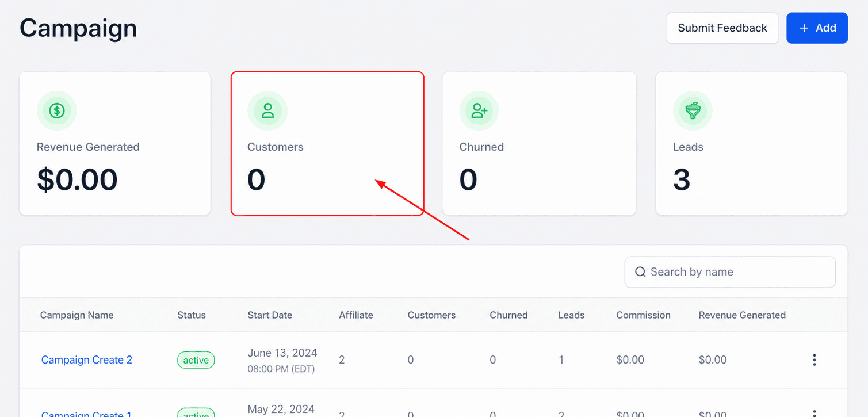This screenshot has width=868, height=417.
Task: Open the Campaign Create 1 link
Action: (x=87, y=414)
